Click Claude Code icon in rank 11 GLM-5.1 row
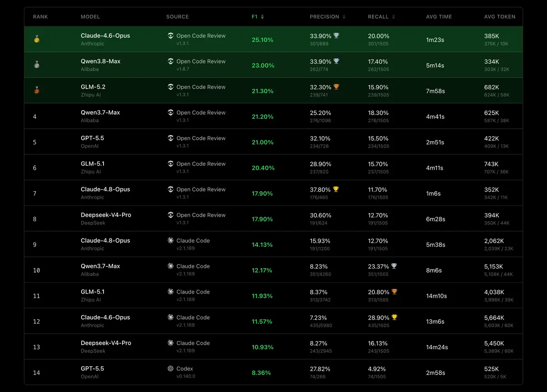The height and width of the screenshot is (392, 547). tap(170, 291)
